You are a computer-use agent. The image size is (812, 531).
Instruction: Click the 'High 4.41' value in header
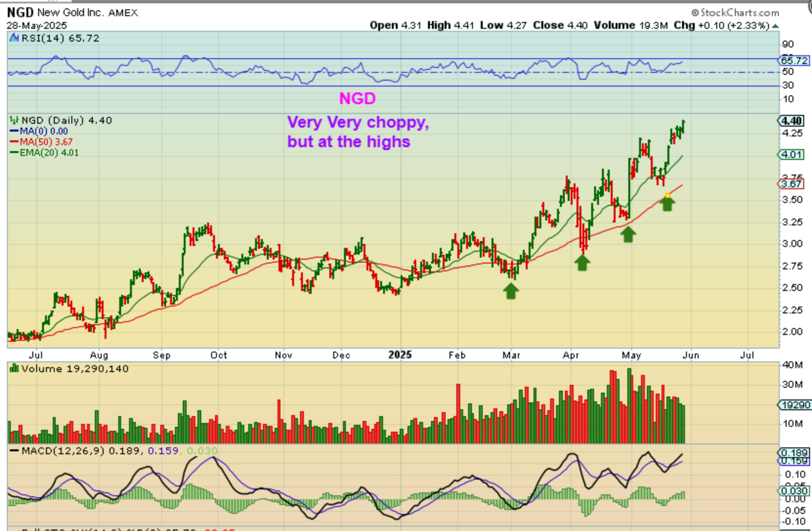point(450,25)
